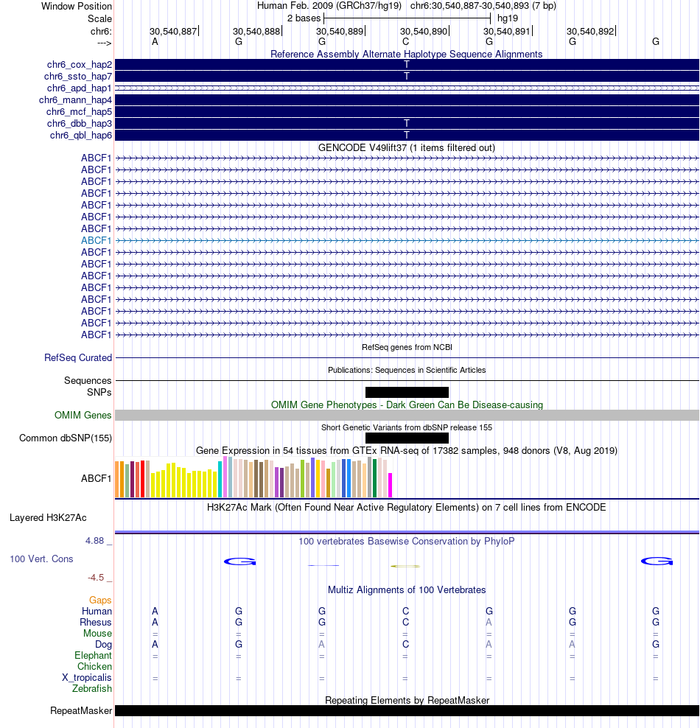The width and height of the screenshot is (700, 728).
Task: Click the X_tropicalis species label
Action: [x=87, y=678]
